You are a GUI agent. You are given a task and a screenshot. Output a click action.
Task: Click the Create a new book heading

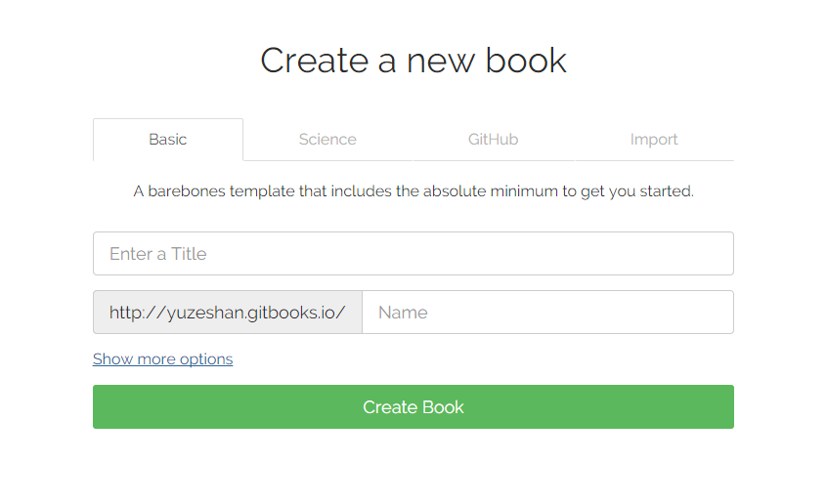(413, 61)
